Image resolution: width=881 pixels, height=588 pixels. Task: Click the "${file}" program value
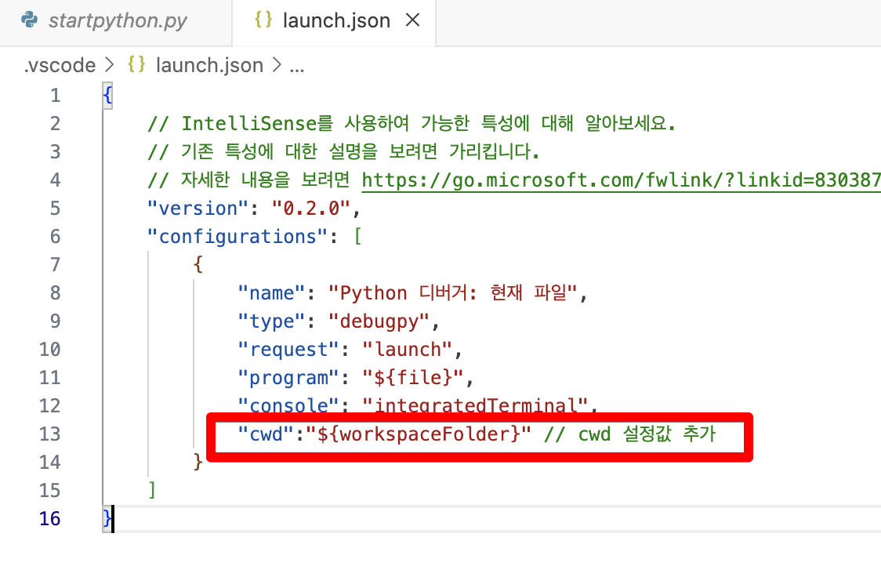click(x=413, y=377)
